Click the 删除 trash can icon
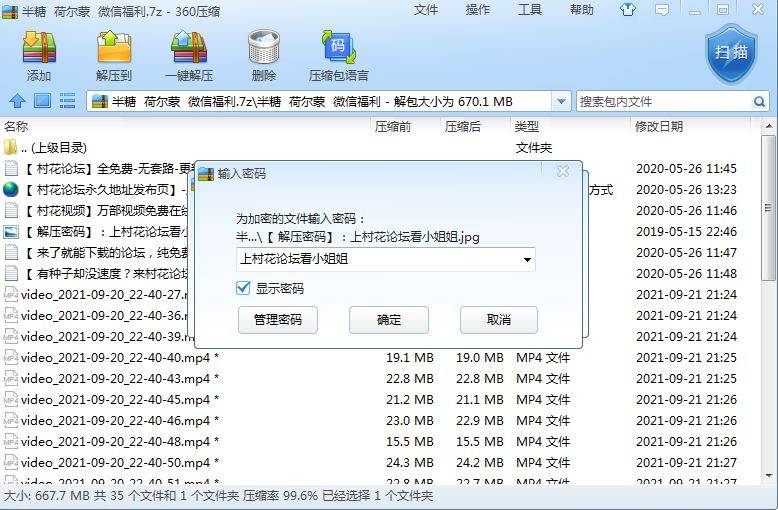This screenshot has height=510, width=778. [263, 50]
